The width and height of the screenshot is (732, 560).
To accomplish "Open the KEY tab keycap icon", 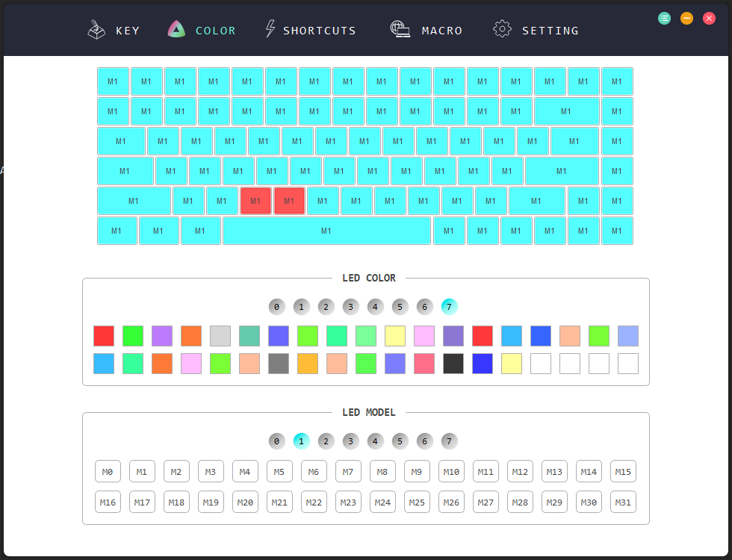I will (x=96, y=30).
